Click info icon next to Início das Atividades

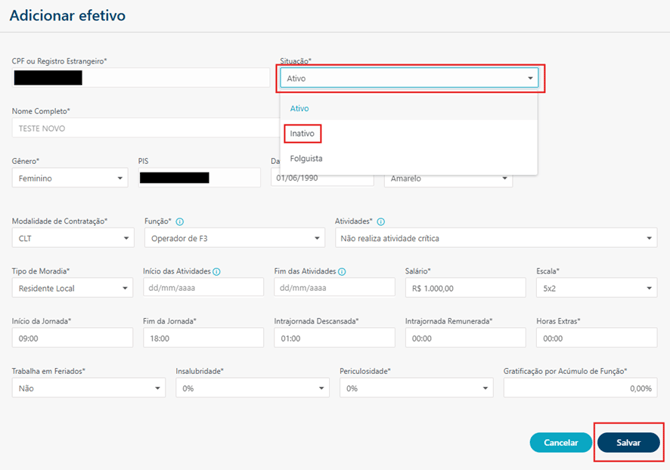[217, 271]
